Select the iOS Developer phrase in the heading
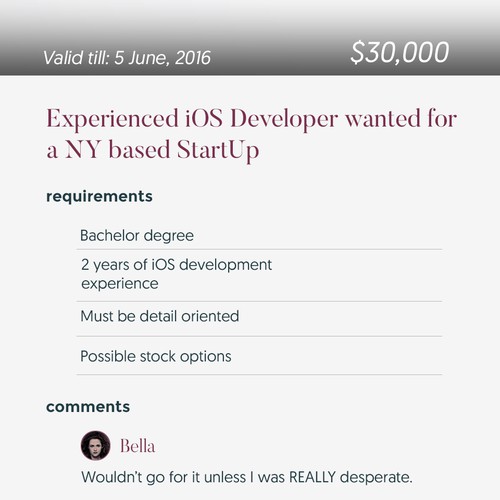 (x=261, y=119)
